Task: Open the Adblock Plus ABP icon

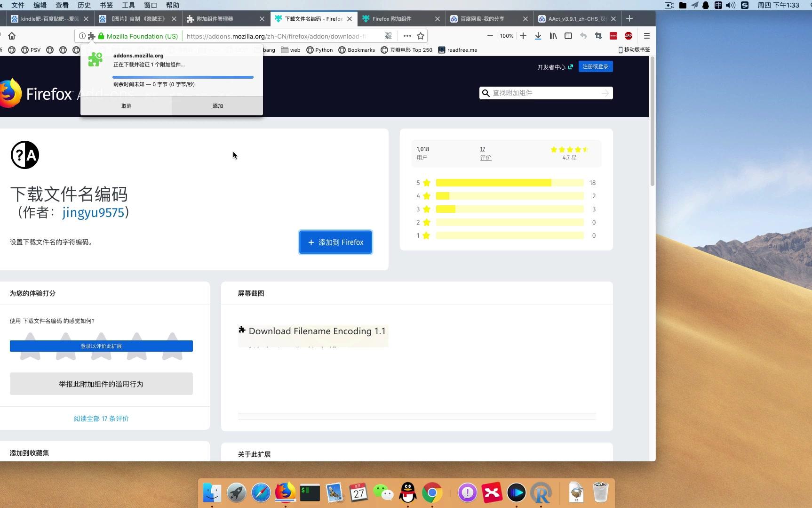Action: [x=629, y=36]
